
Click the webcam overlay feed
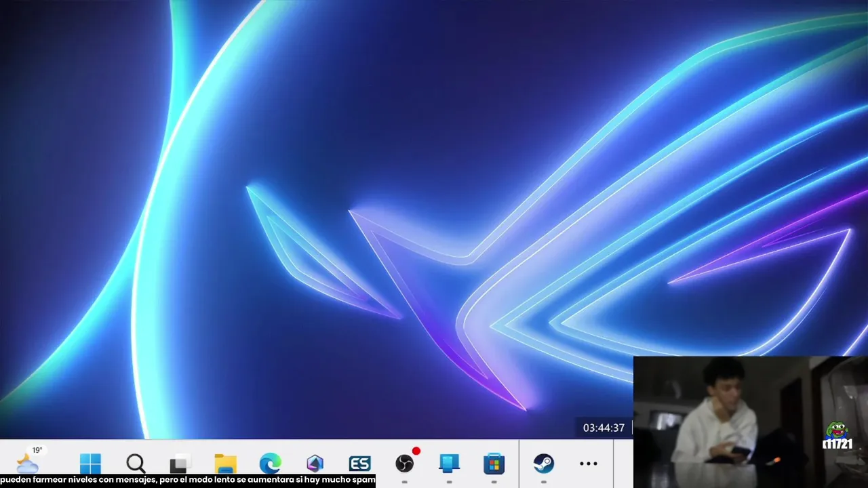pyautogui.click(x=751, y=422)
